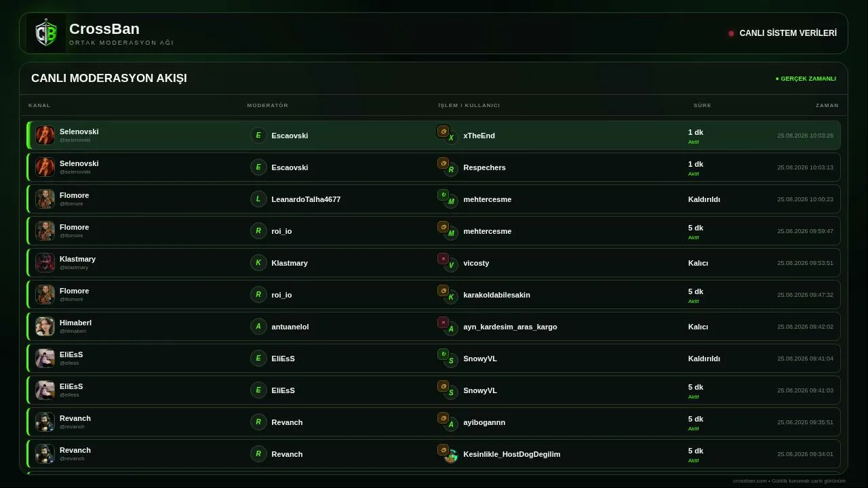This screenshot has width=868, height=488.
Task: Click the red Canlı Sistem Verileri indicator
Action: (731, 33)
